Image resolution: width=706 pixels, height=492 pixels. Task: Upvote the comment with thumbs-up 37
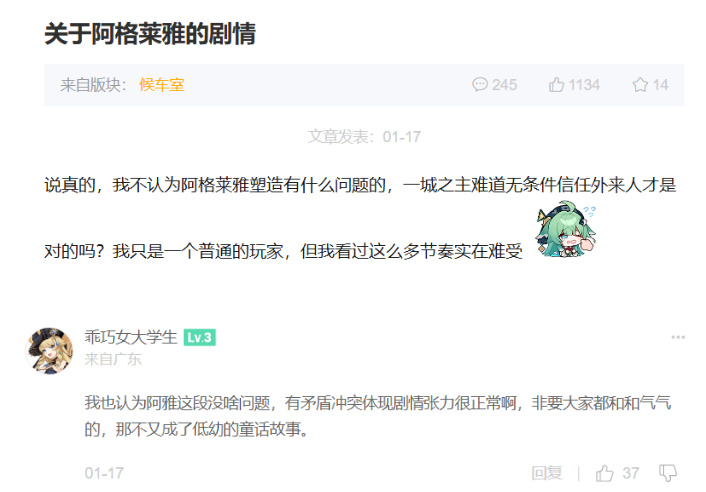point(604,473)
